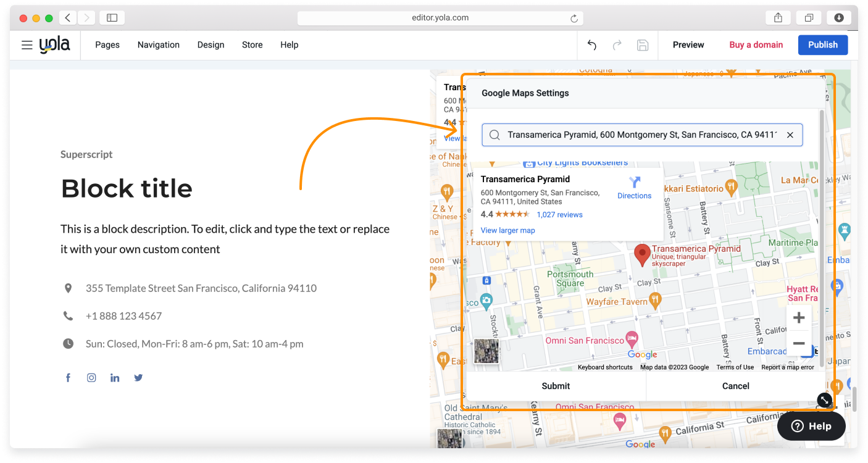Click the save disk icon

click(x=642, y=45)
